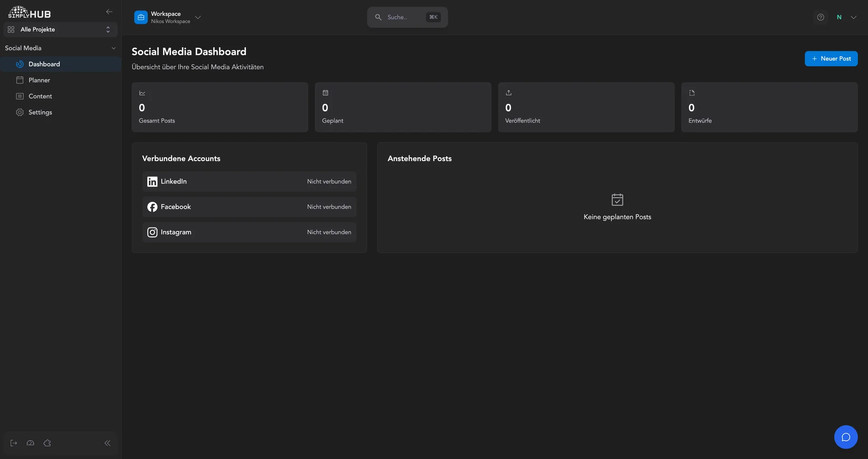The image size is (868, 459).
Task: Collapse the sidebar with double chevron
Action: [x=107, y=443]
